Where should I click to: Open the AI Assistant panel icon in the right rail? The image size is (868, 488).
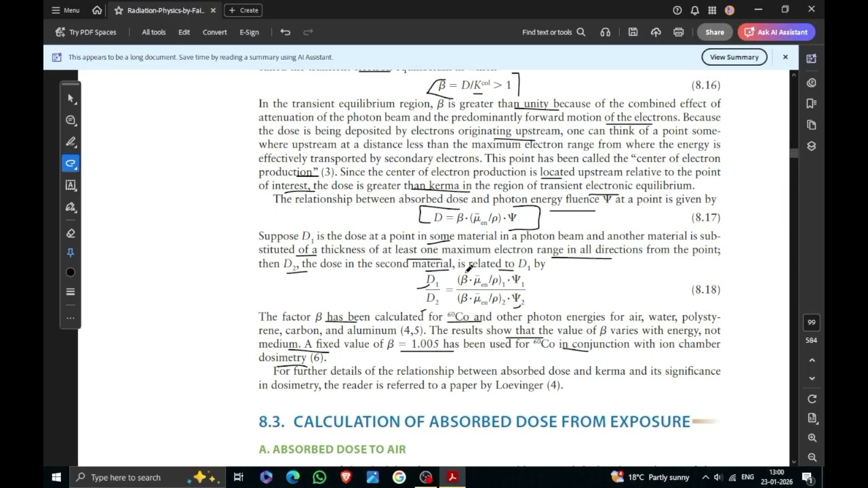coord(811,58)
